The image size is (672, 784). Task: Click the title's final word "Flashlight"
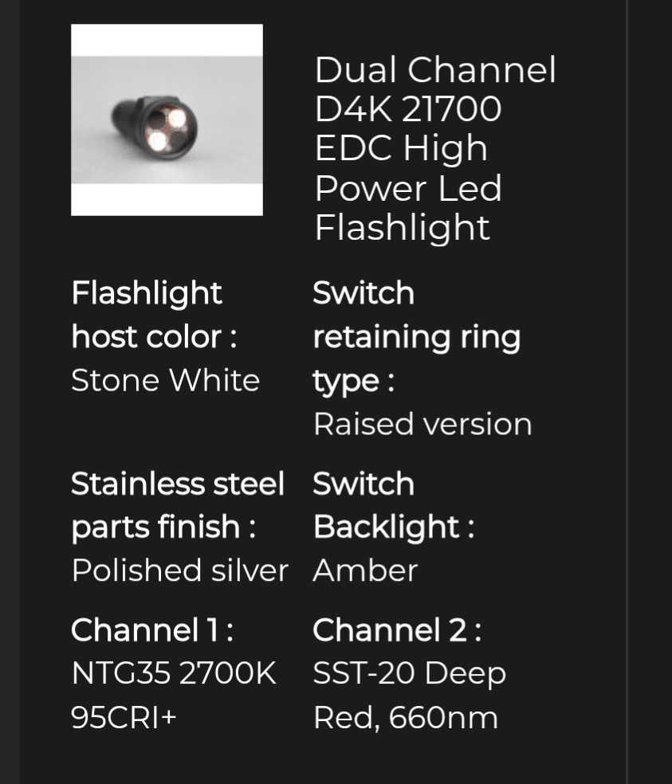click(x=402, y=227)
